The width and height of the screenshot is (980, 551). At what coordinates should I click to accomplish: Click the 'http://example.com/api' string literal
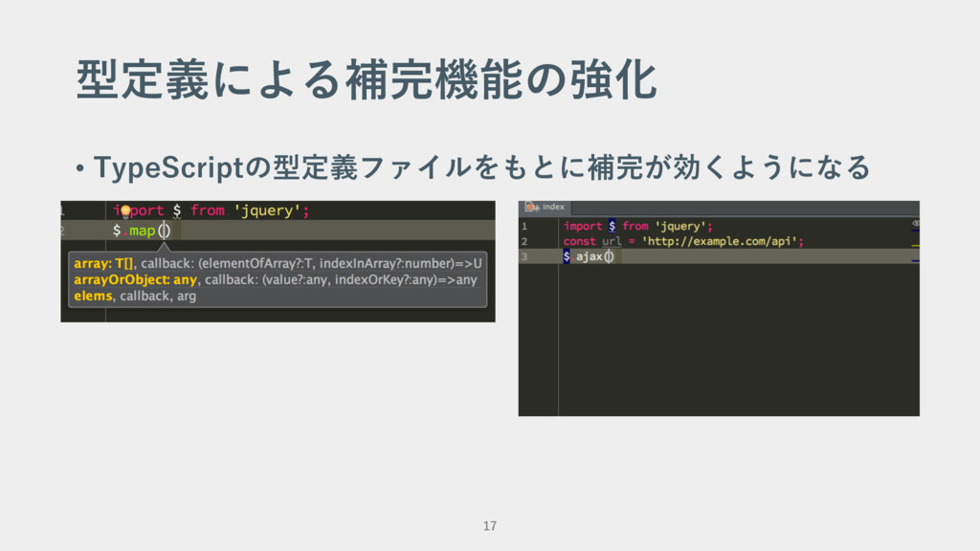point(720,241)
